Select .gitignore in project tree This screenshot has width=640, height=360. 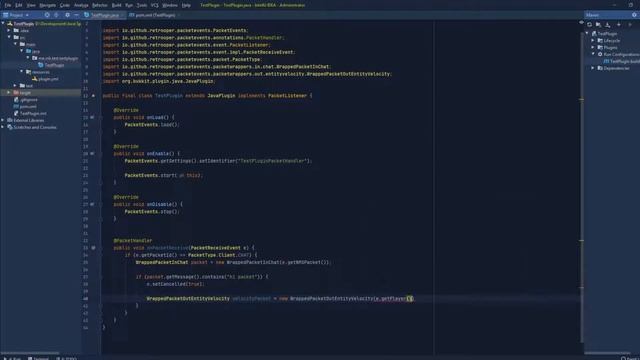(x=25, y=100)
